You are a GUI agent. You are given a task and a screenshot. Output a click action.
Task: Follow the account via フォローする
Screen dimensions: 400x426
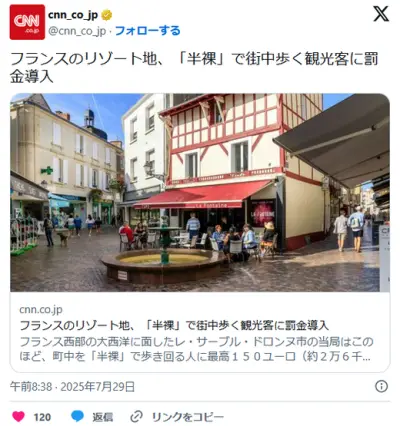147,31
